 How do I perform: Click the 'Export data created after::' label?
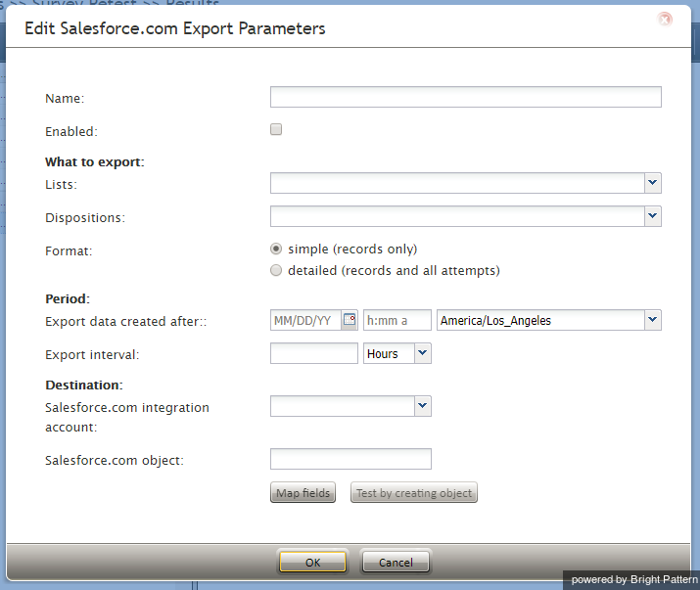[x=126, y=321]
